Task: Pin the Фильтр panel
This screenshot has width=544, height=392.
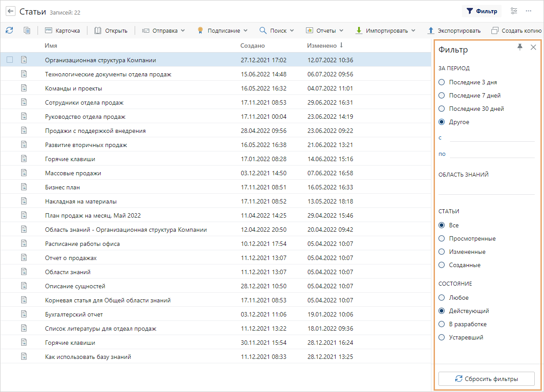Action: [520, 47]
